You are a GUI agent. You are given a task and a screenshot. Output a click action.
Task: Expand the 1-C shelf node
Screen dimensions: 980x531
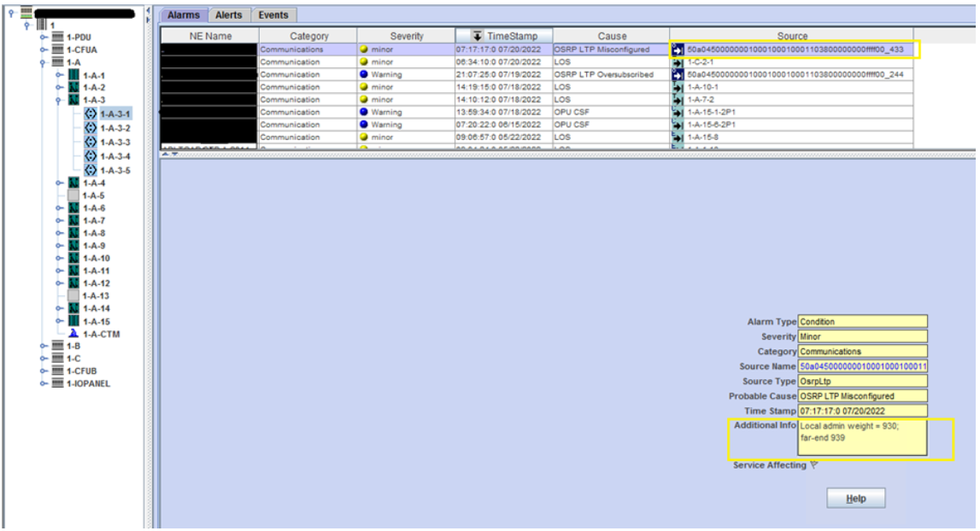43,358
